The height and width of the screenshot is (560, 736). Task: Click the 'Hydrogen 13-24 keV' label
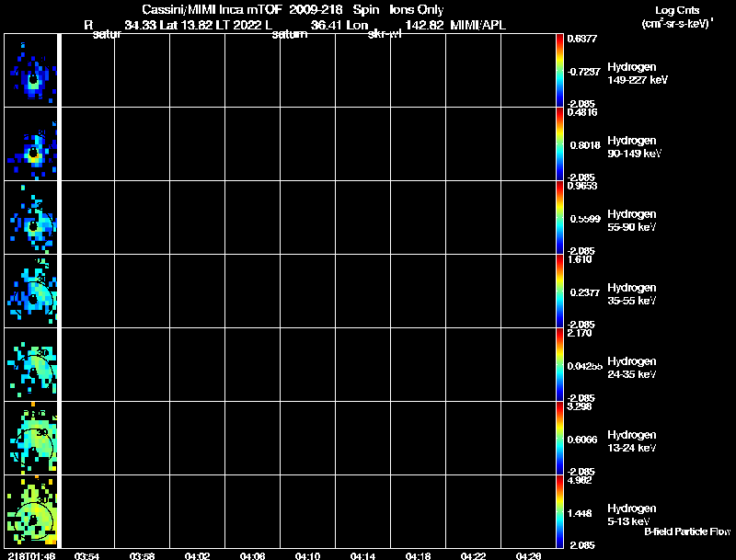pyautogui.click(x=632, y=441)
